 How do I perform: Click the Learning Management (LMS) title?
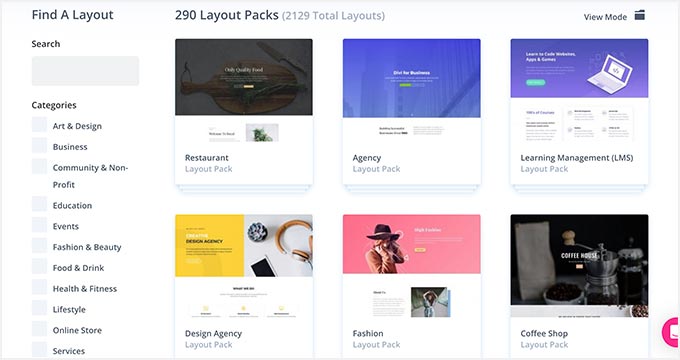tap(577, 158)
